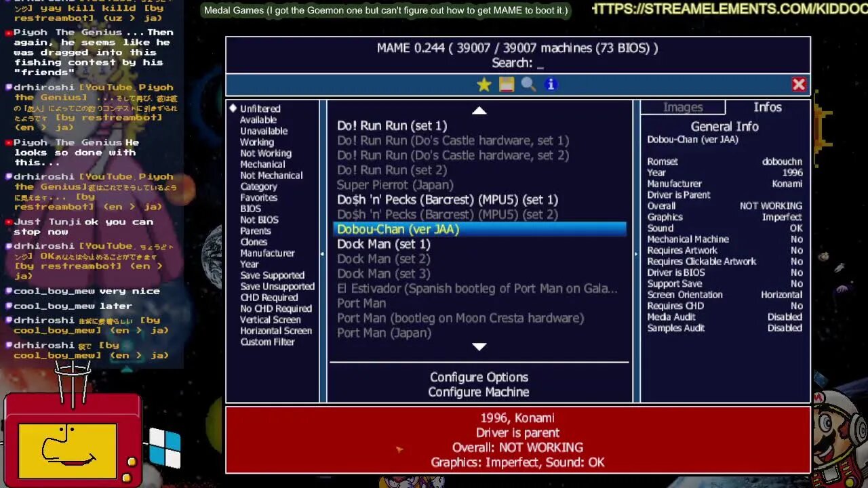The height and width of the screenshot is (488, 868).
Task: Select the Mechanical filter
Action: (x=262, y=164)
